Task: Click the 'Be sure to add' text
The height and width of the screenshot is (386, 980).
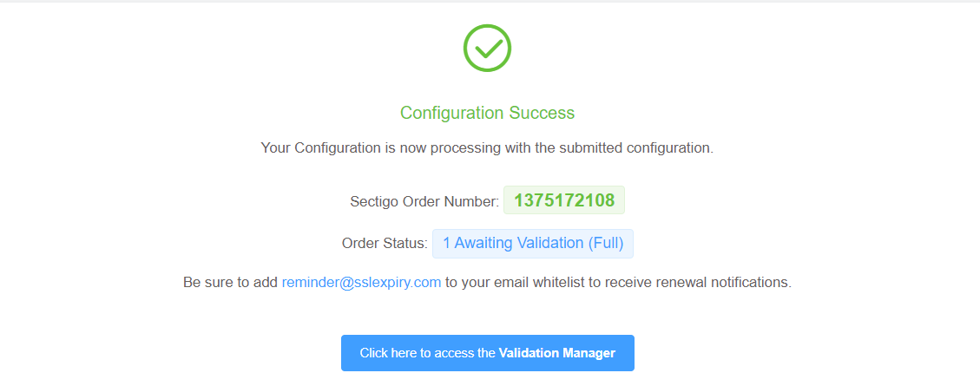Action: pyautogui.click(x=230, y=283)
